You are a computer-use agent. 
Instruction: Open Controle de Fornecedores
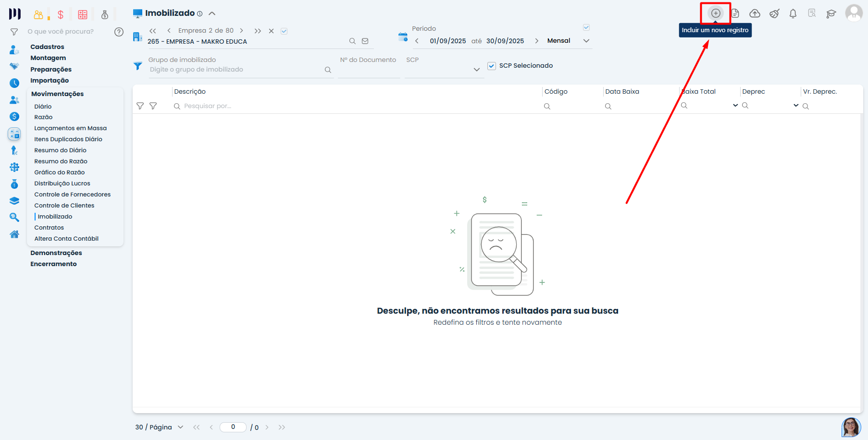(x=73, y=195)
